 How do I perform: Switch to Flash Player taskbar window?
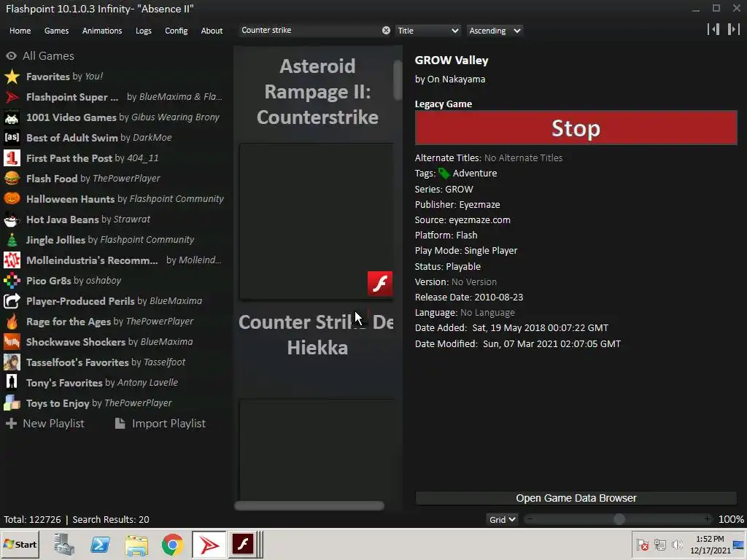coord(243,544)
